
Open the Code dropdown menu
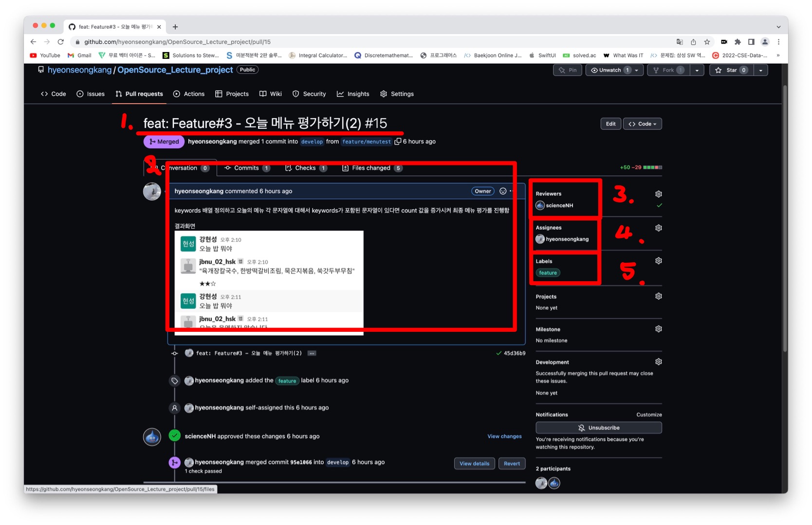[x=642, y=124]
